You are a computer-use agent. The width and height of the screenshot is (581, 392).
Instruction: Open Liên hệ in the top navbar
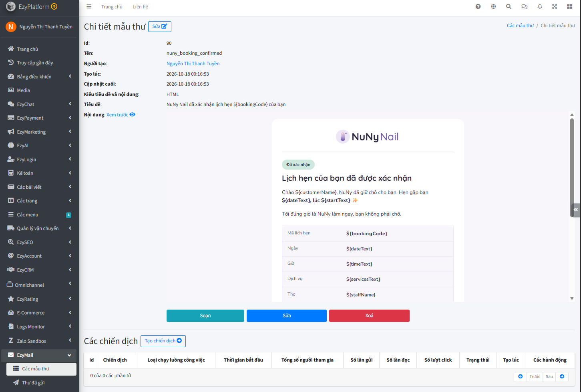pos(141,7)
